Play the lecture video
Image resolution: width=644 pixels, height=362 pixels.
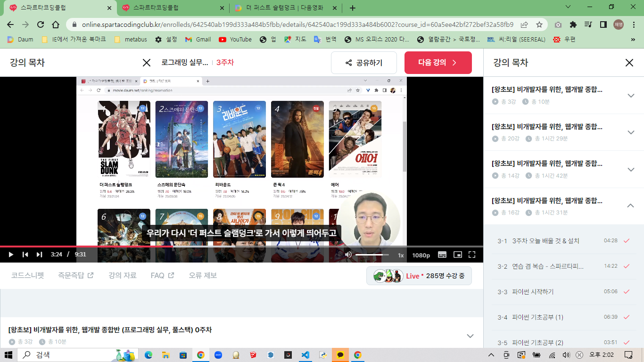(10, 255)
